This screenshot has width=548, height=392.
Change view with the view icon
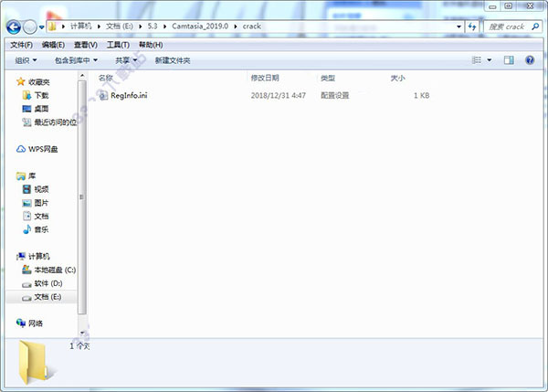(477, 60)
